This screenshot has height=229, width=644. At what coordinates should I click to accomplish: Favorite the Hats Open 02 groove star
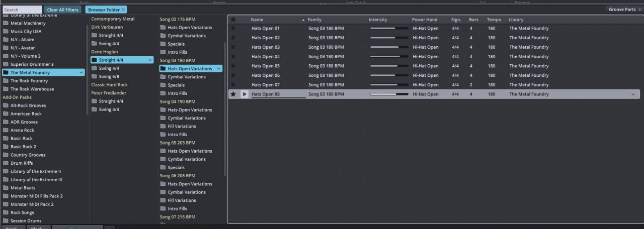[x=233, y=38]
